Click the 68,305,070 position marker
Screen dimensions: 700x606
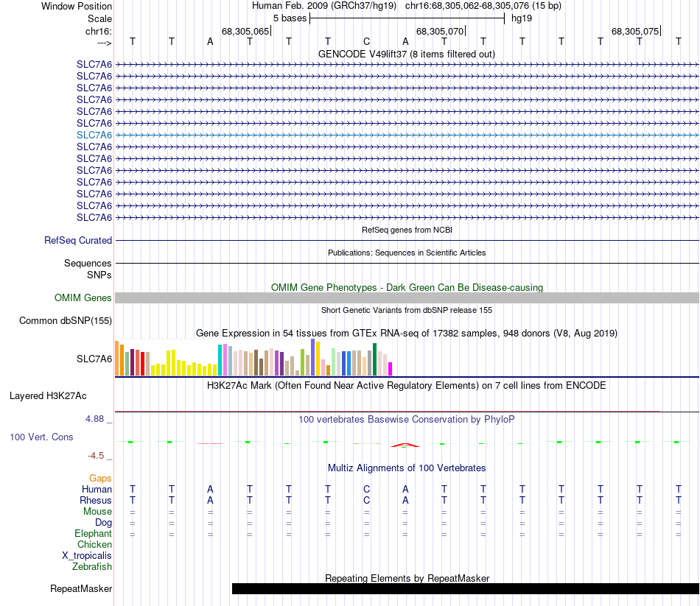[440, 31]
